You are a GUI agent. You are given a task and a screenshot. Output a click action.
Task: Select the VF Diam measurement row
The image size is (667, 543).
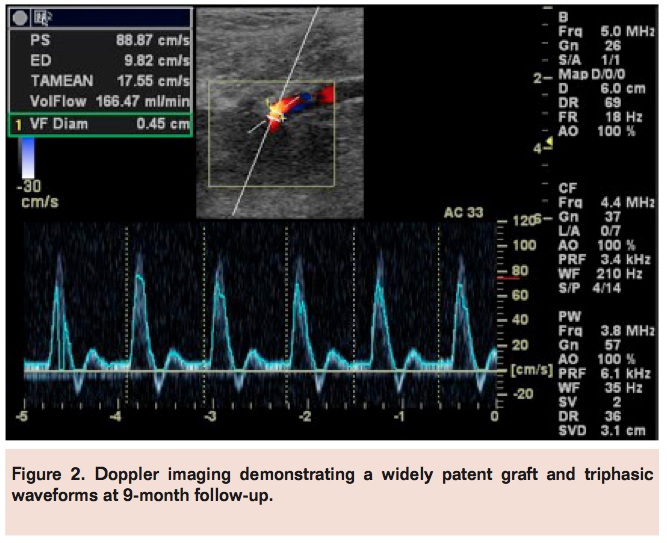100,125
